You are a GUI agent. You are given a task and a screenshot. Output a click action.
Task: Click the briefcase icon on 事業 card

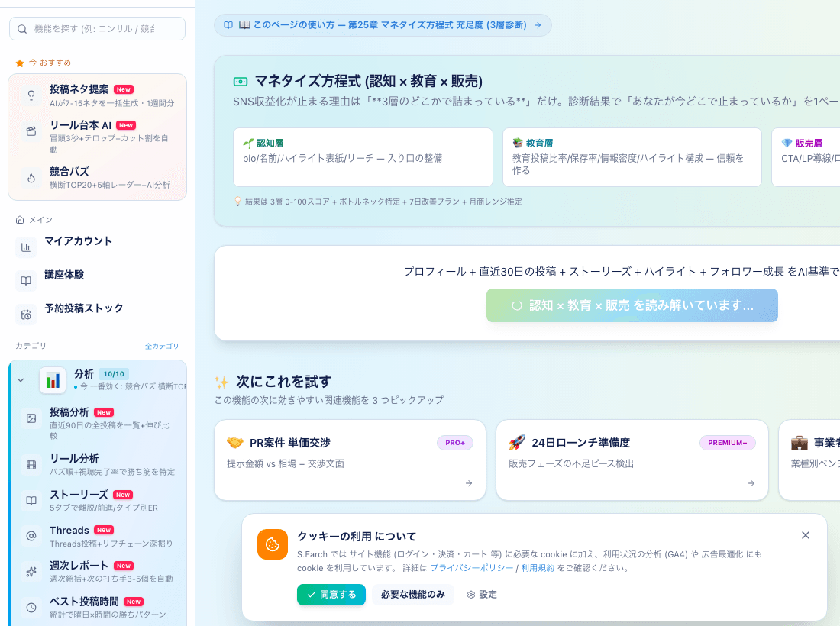point(800,443)
